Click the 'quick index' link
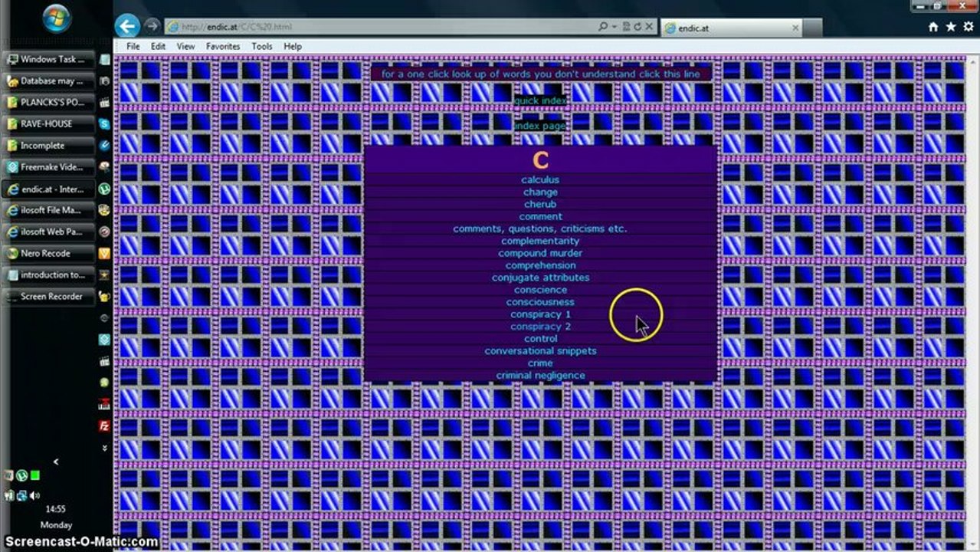This screenshot has width=980, height=552. coord(540,101)
